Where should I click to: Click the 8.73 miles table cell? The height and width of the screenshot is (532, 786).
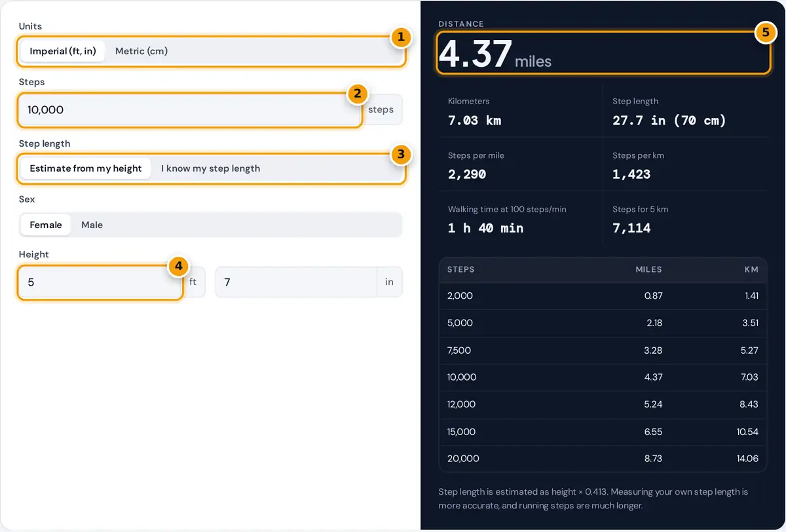653,459
